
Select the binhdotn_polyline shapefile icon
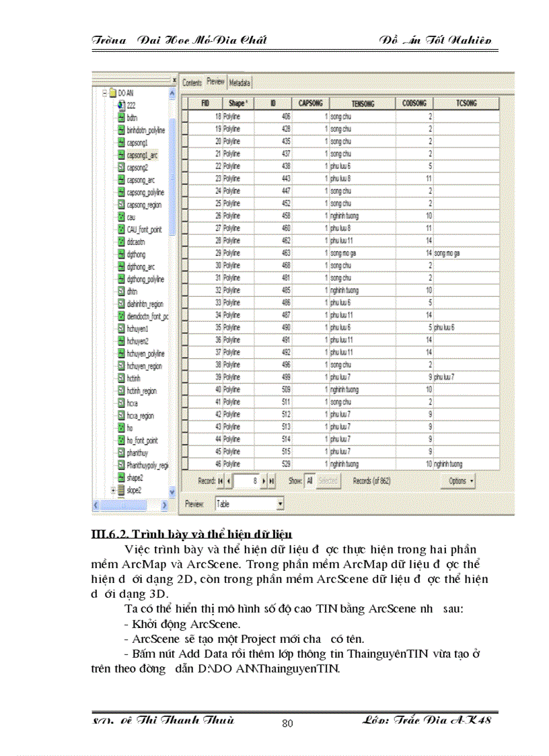pyautogui.click(x=121, y=130)
